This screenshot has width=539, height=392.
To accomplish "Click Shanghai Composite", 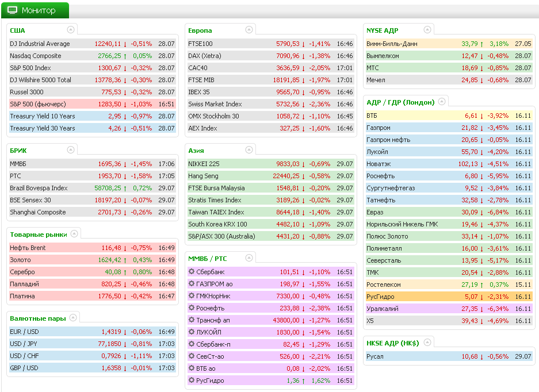I will [93, 212].
